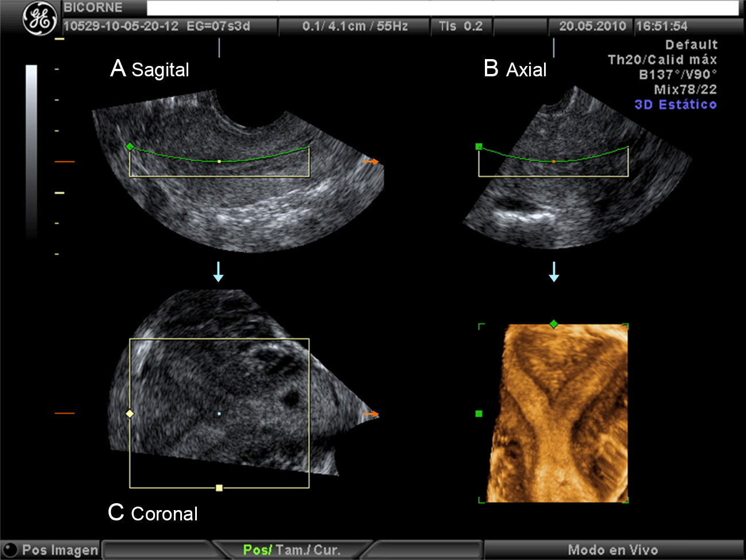Select yellow square handle at Coronal box bottom
This screenshot has height=560, width=746.
click(219, 488)
